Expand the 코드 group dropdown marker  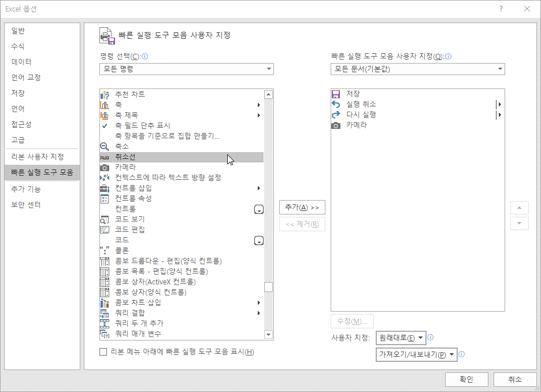259,241
